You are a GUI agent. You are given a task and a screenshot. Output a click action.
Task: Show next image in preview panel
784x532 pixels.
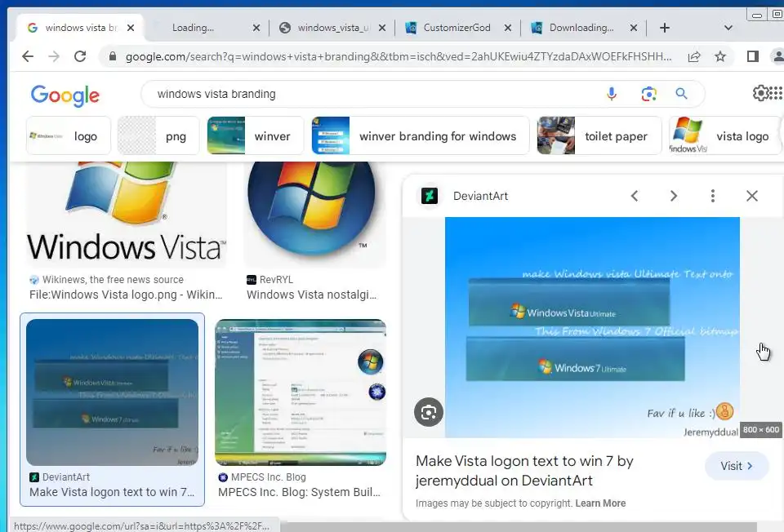pyautogui.click(x=674, y=196)
